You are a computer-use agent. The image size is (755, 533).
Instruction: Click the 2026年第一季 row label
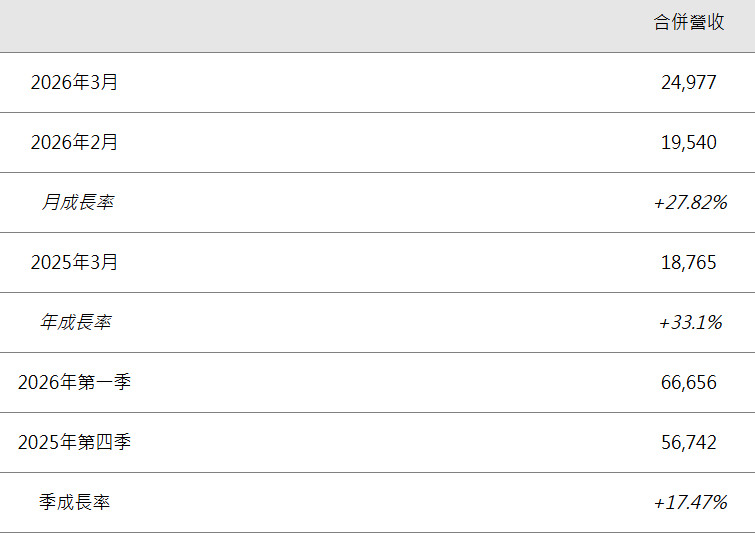[x=74, y=383]
